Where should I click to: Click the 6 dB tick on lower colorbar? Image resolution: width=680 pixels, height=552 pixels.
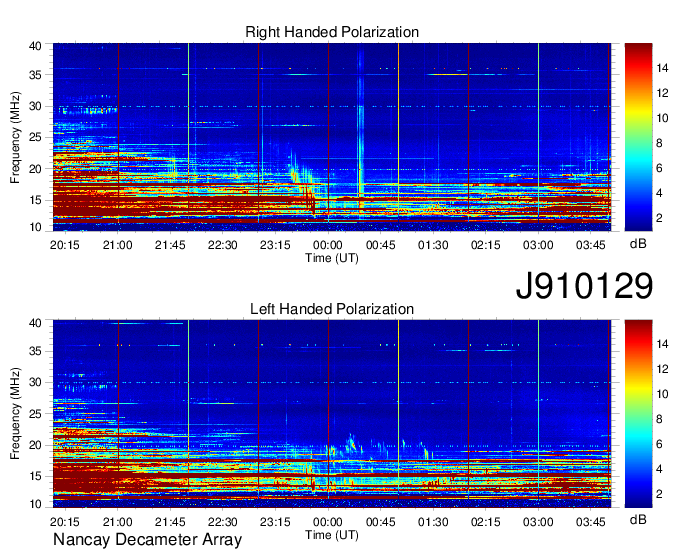pyautogui.click(x=660, y=444)
